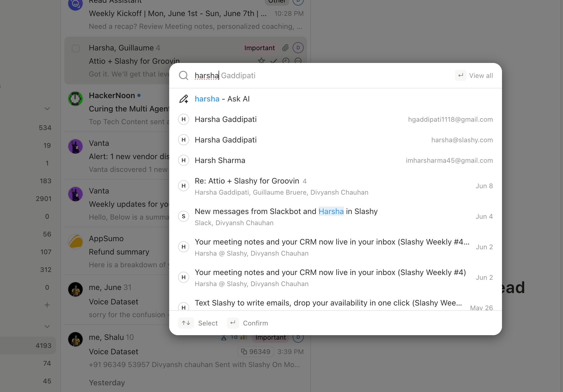The width and height of the screenshot is (563, 392).
Task: Click the Select label in footer
Action: click(208, 323)
